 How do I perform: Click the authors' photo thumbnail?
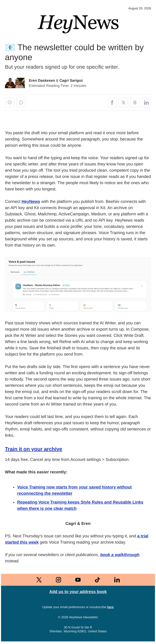[15, 83]
